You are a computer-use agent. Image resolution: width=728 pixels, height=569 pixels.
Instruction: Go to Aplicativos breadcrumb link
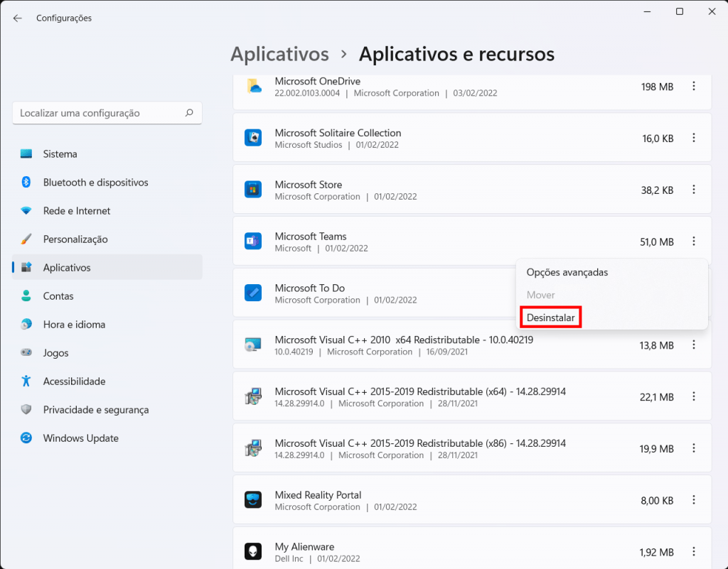pos(279,54)
